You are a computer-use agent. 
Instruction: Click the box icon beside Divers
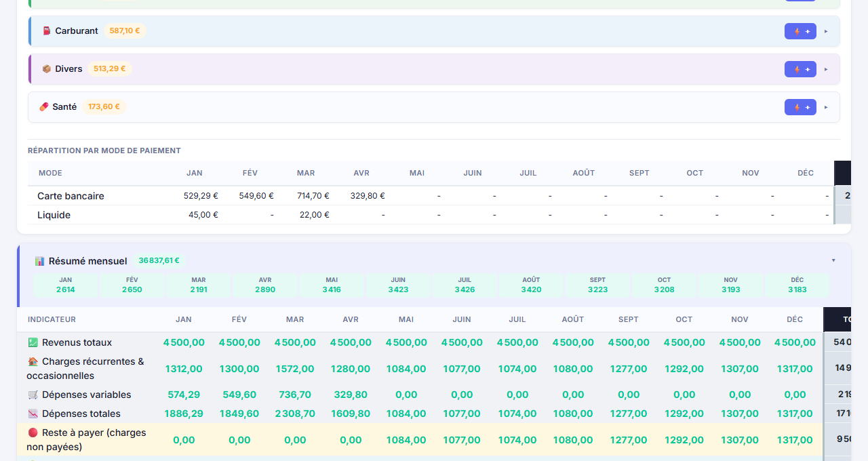[47, 69]
